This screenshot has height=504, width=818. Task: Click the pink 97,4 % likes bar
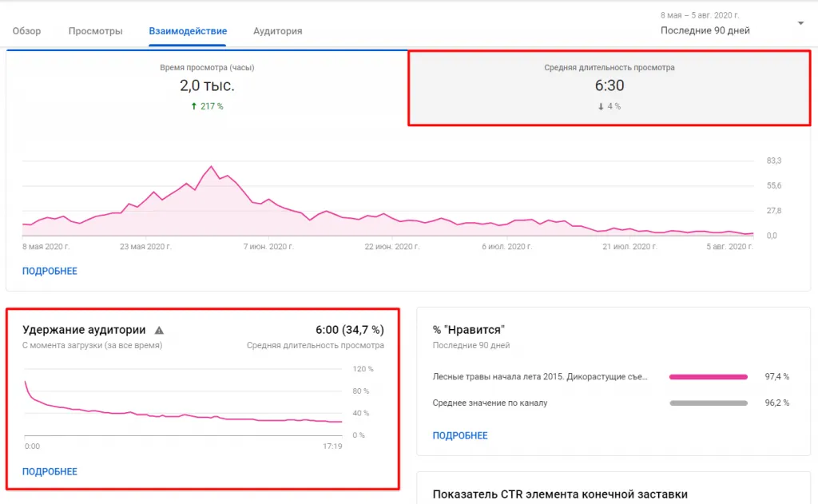(x=709, y=377)
